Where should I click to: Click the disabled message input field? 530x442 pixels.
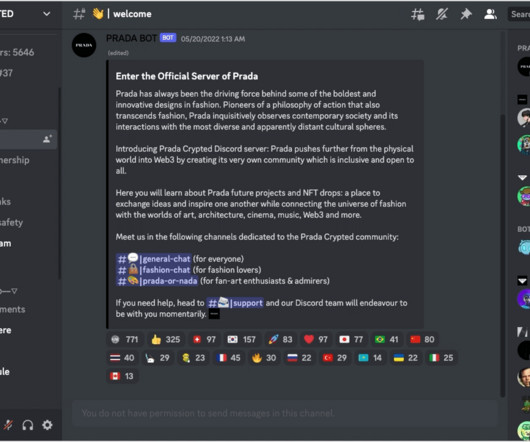click(285, 413)
